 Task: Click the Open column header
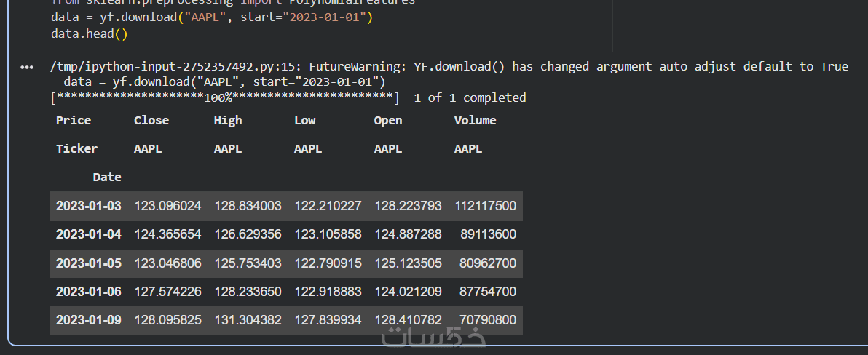(x=387, y=121)
